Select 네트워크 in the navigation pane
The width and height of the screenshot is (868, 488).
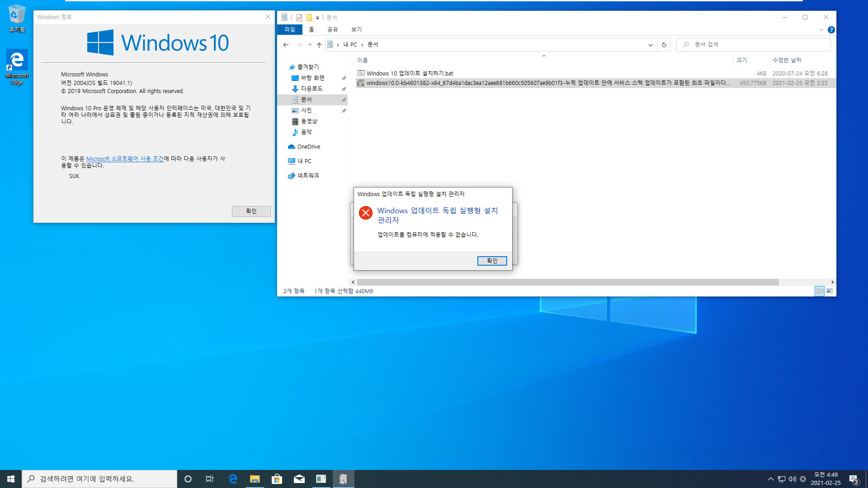[303, 175]
